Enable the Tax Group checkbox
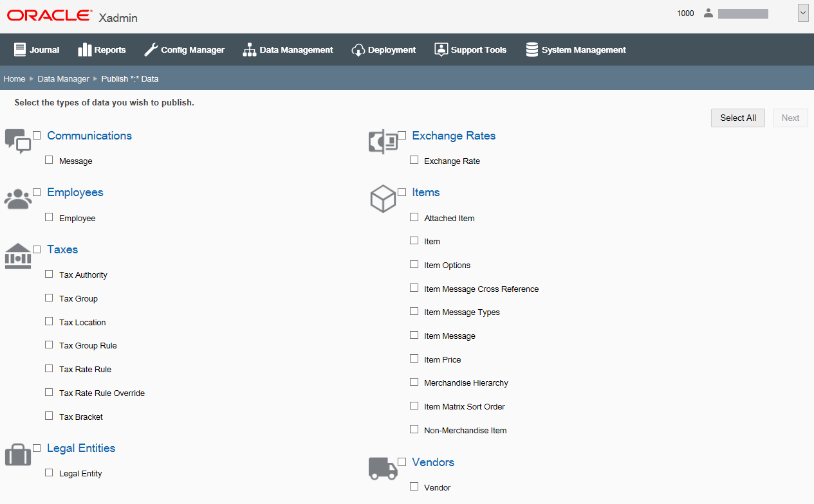814x504 pixels. (x=49, y=297)
